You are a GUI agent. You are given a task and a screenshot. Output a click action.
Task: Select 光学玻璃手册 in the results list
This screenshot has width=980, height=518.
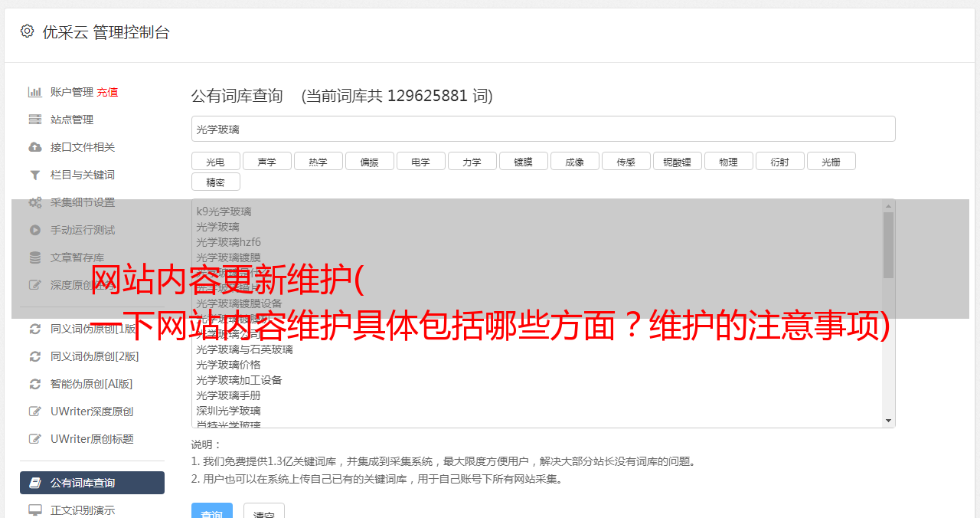coord(228,395)
